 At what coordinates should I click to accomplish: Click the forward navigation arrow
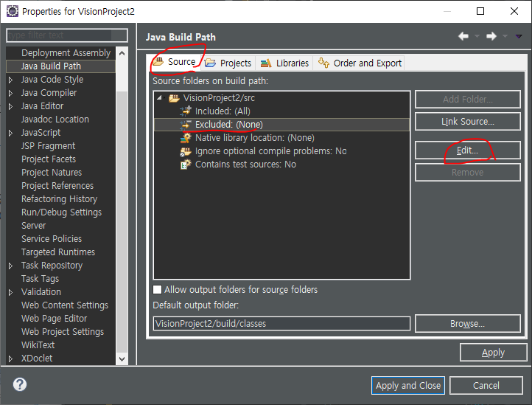point(491,36)
